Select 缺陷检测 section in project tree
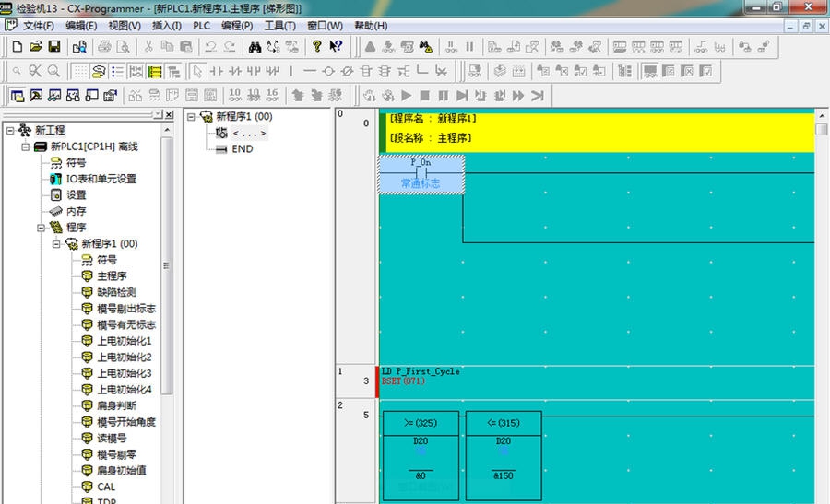This screenshot has width=830, height=504. point(116,292)
